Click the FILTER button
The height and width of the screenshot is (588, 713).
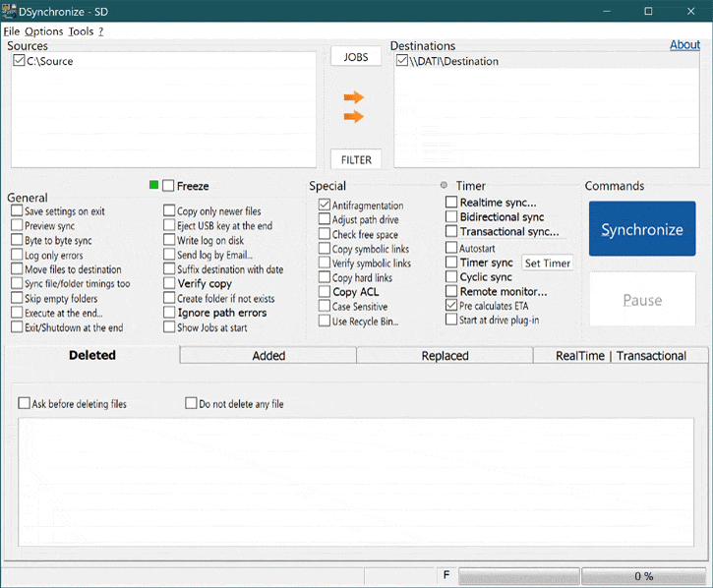coord(356,159)
